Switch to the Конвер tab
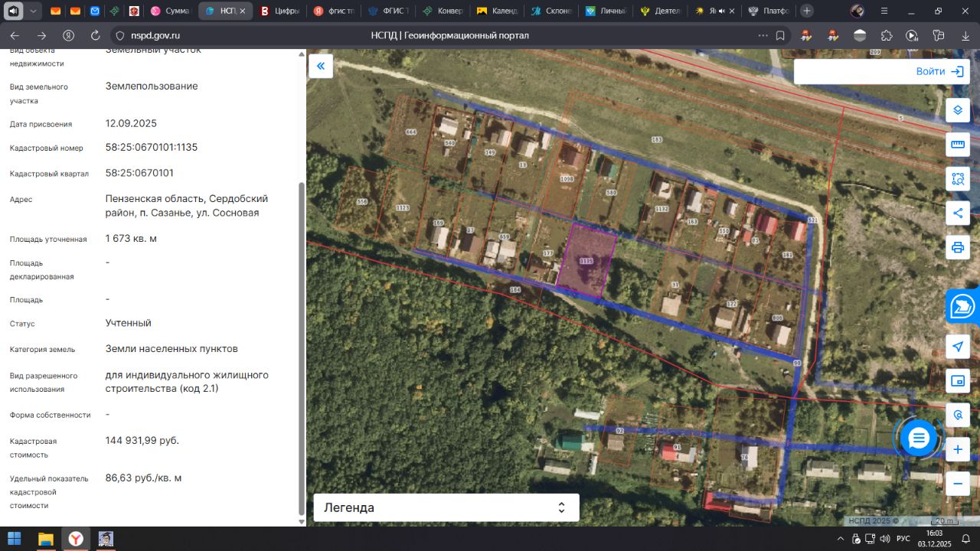Screen dimensions: 980x551 pos(444,11)
